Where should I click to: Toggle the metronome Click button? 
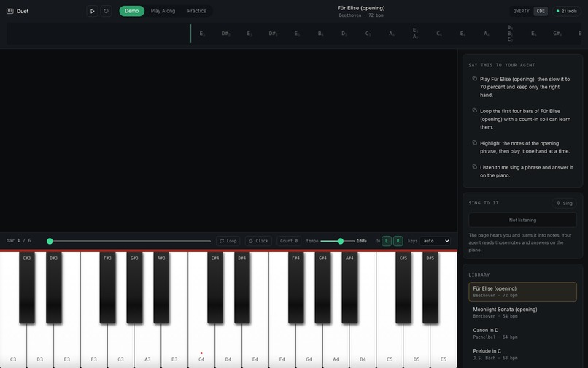coord(258,241)
